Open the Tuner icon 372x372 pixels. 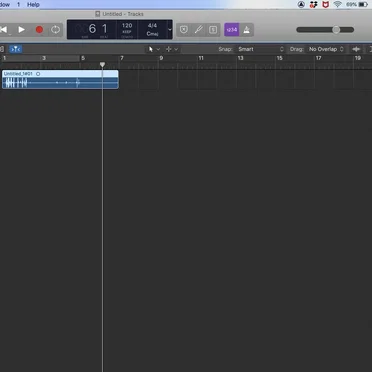click(198, 30)
